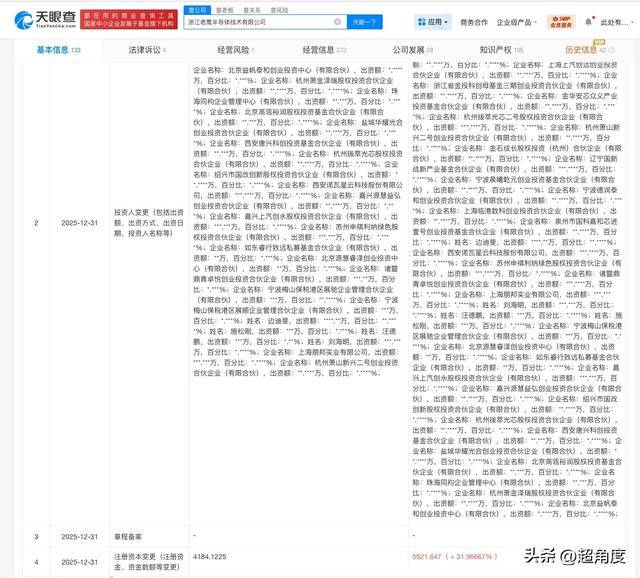Open the user account dropdown 此处有…
This screenshot has width=640, height=578.
(608, 20)
